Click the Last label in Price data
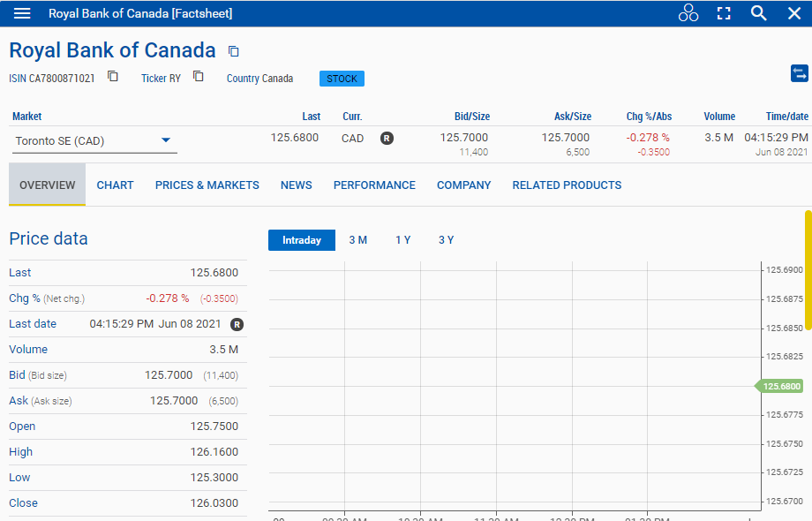812x521 pixels. click(19, 272)
